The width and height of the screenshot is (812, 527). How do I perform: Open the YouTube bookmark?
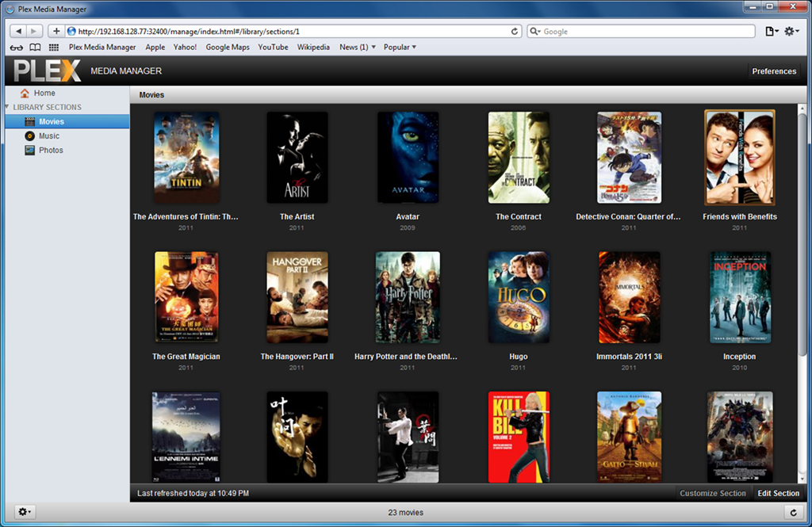(x=273, y=47)
